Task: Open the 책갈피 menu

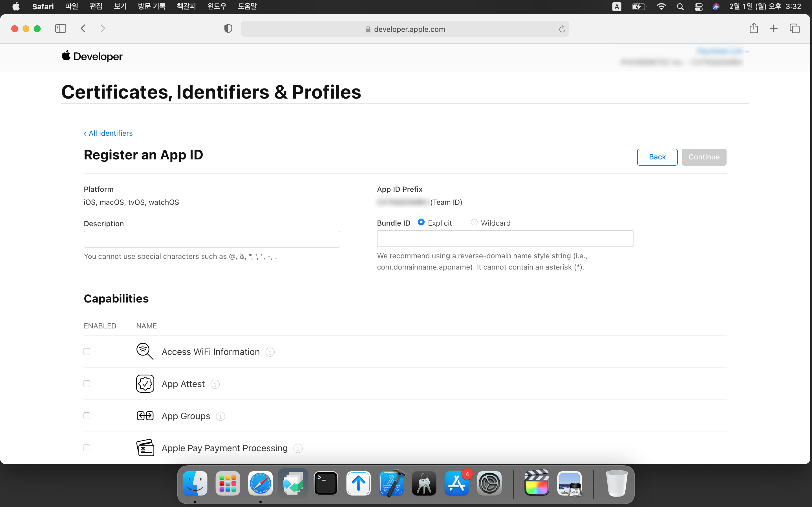Action: (x=186, y=6)
